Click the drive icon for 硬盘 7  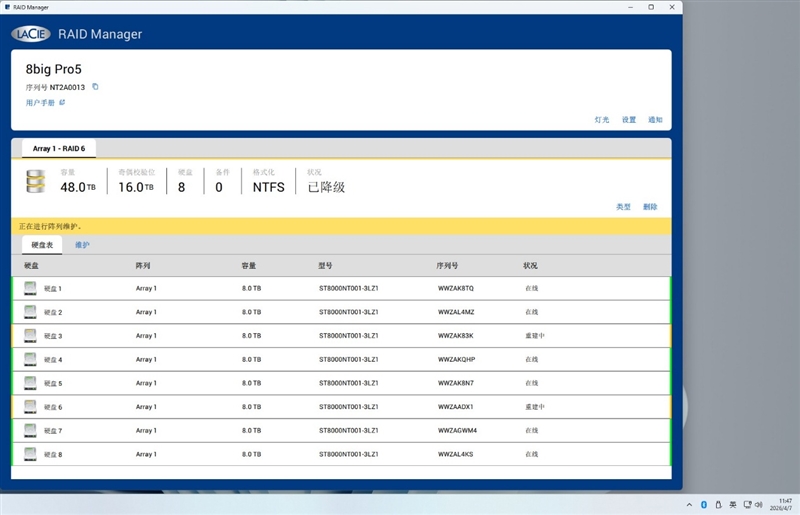[x=30, y=430]
